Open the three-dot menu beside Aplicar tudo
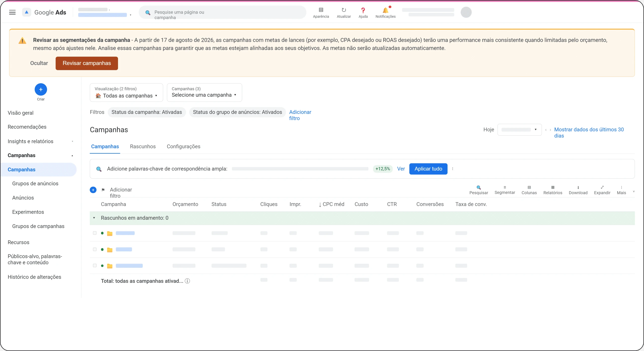The width and height of the screenshot is (644, 351). [x=453, y=169]
